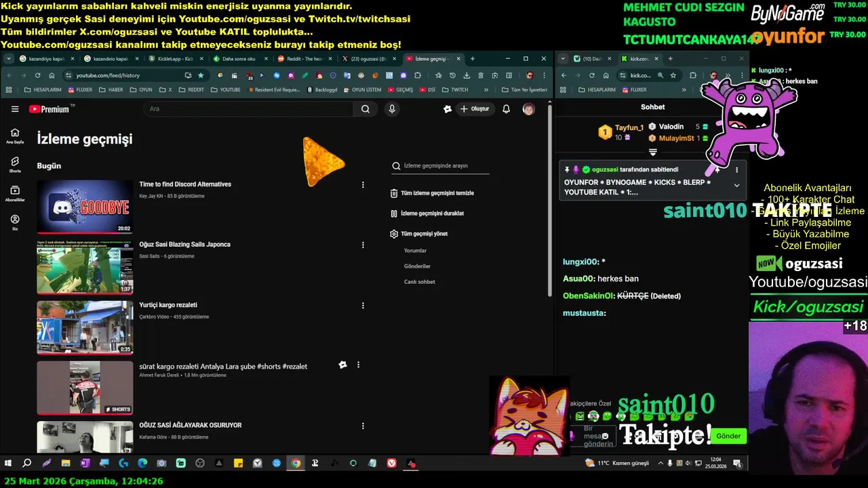Start voice search with microphone icon

392,109
